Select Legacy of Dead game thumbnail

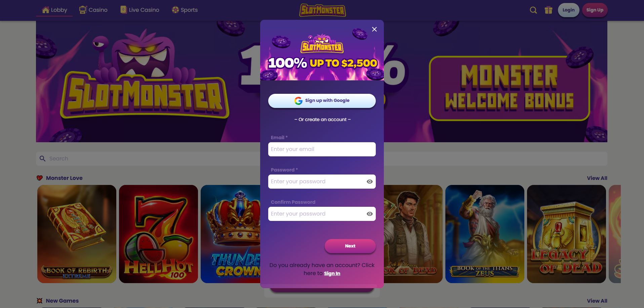pos(566,234)
